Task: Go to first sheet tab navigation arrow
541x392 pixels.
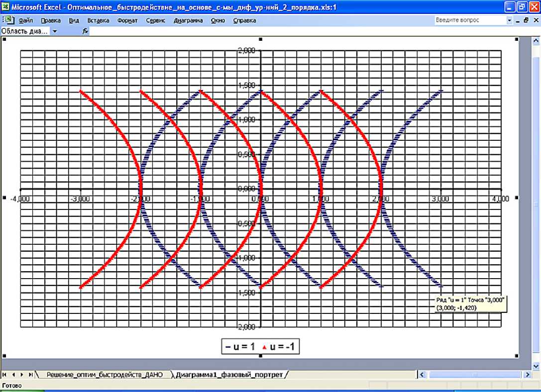Action: 4,375
